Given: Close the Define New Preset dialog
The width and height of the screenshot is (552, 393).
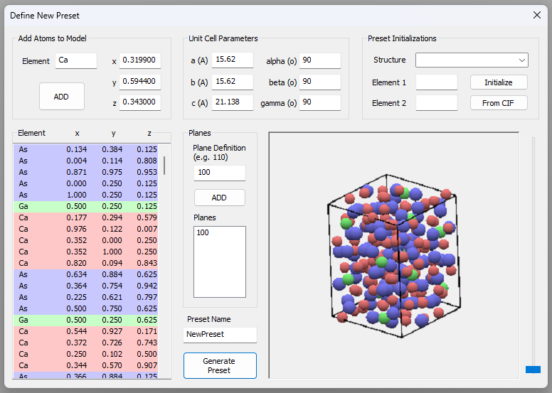Looking at the screenshot, I should click(537, 15).
